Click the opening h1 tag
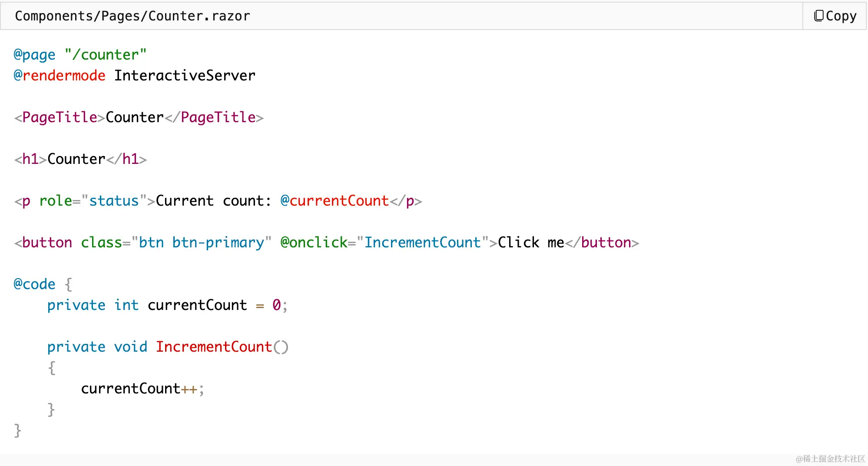Image resolution: width=868 pixels, height=466 pixels. (x=30, y=159)
